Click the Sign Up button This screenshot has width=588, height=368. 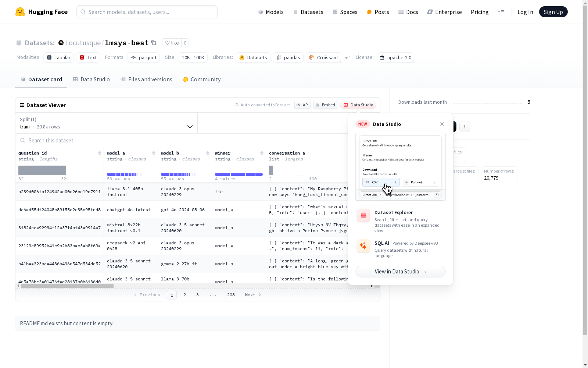point(553,12)
